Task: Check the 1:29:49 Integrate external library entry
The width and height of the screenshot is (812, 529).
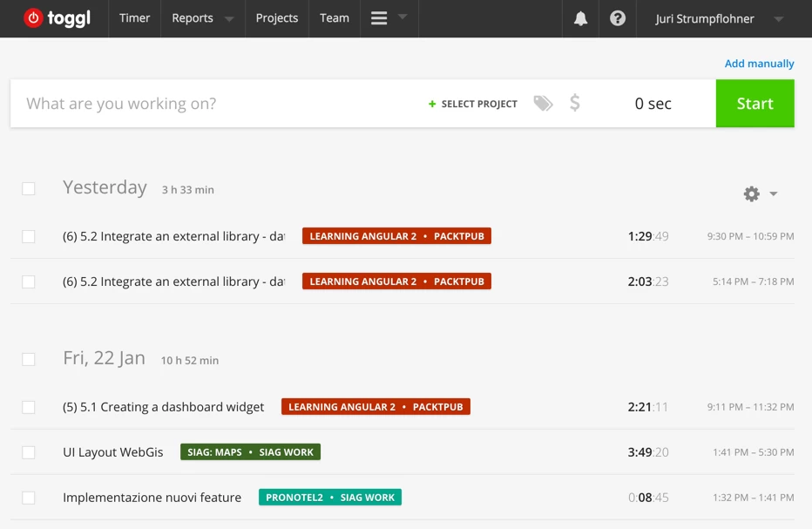Action: click(x=29, y=237)
